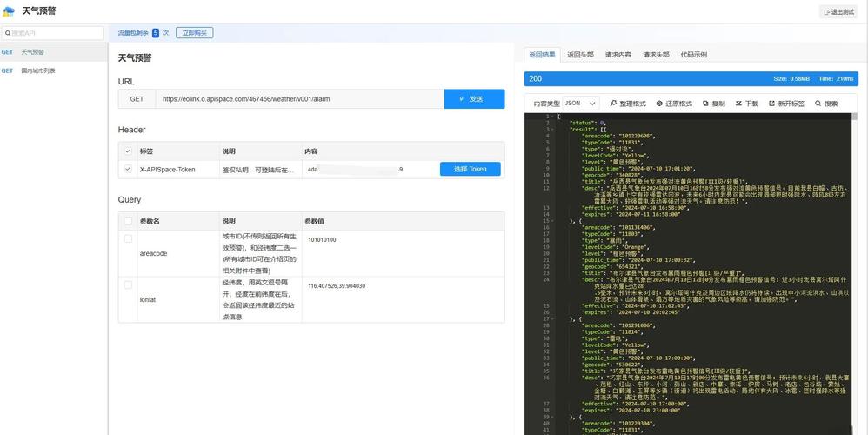Screen dimensions: 868x435
Task: Click 还原格式 restore format tool
Action: click(674, 104)
